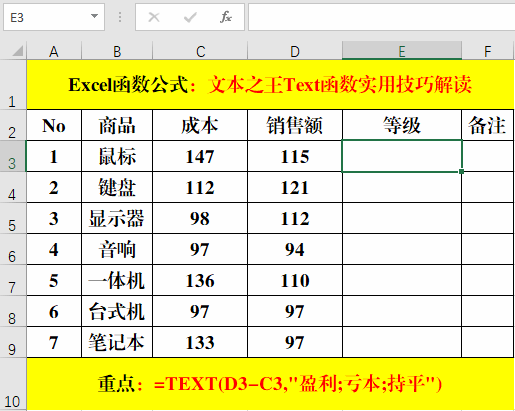This screenshot has width=515, height=411.
Task: Select row 10 header
Action: pos(13,384)
